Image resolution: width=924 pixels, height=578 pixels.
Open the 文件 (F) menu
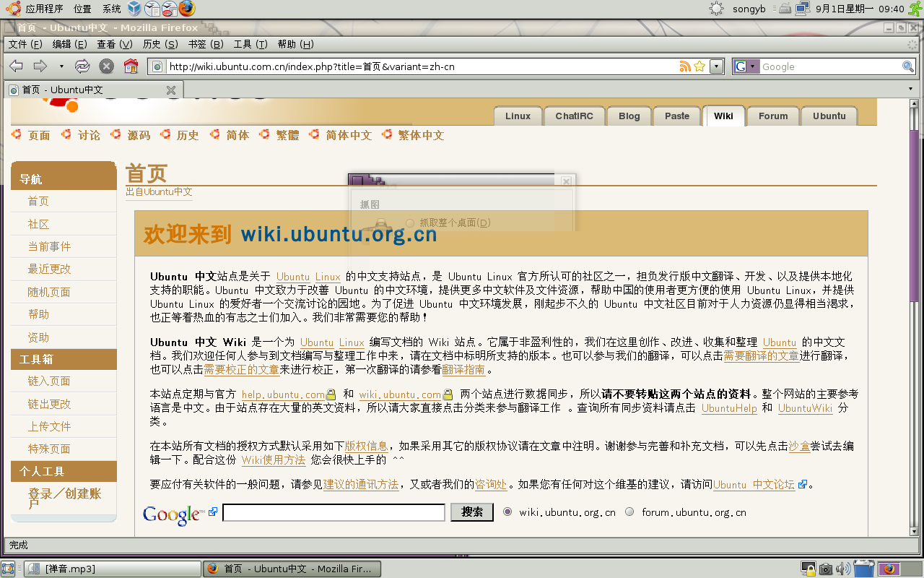coord(25,44)
